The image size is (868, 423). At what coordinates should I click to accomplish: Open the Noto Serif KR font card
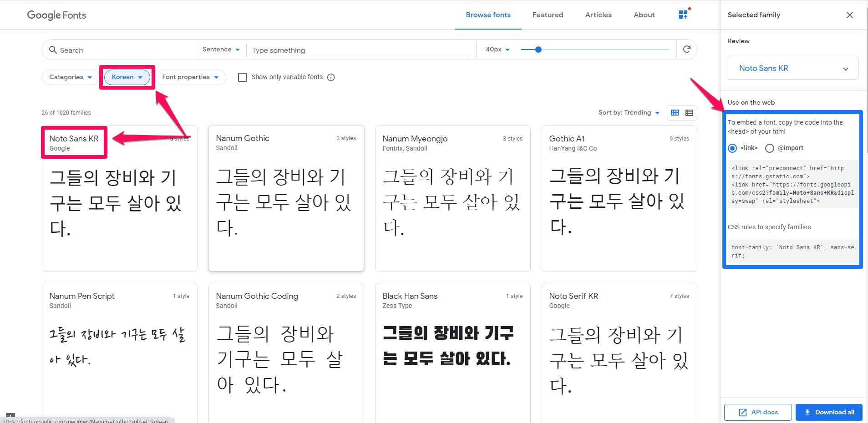(619, 353)
